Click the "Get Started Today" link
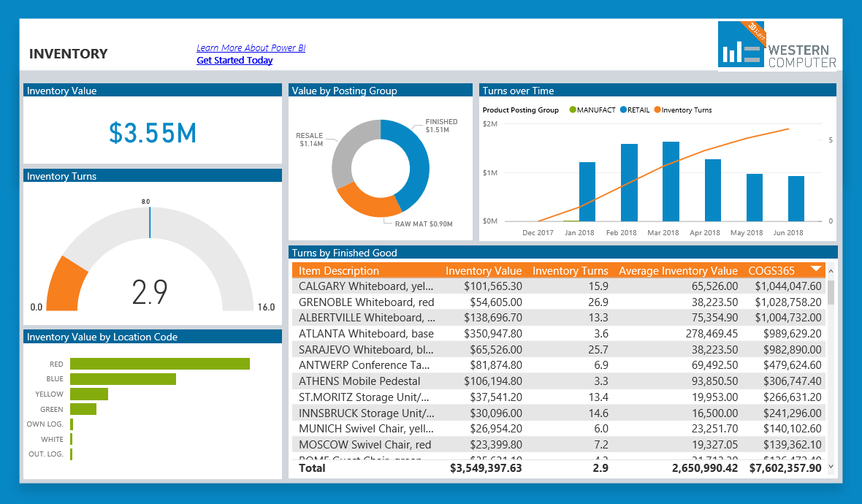 [234, 60]
